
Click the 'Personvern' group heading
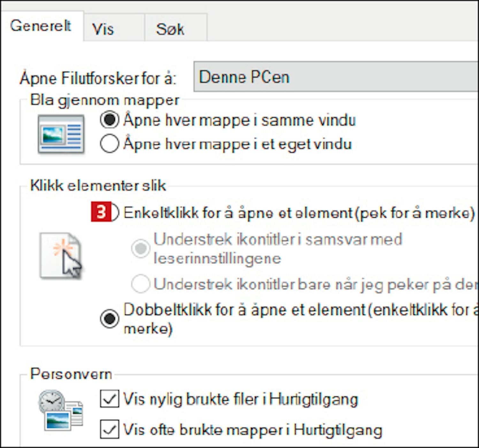point(71,374)
